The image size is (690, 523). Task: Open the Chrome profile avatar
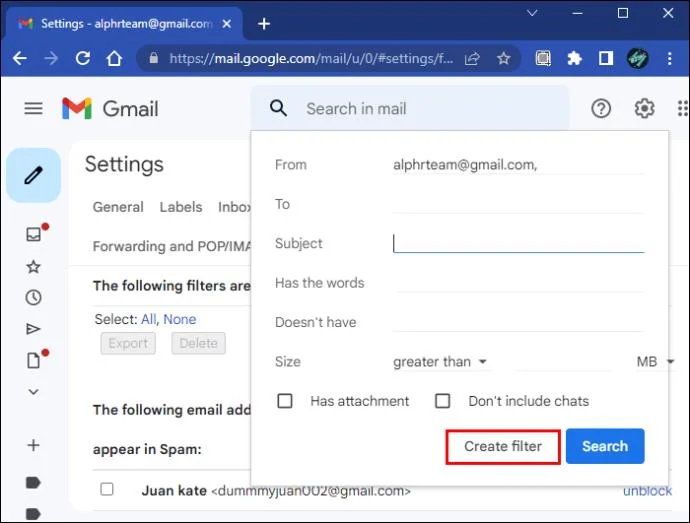point(637,58)
